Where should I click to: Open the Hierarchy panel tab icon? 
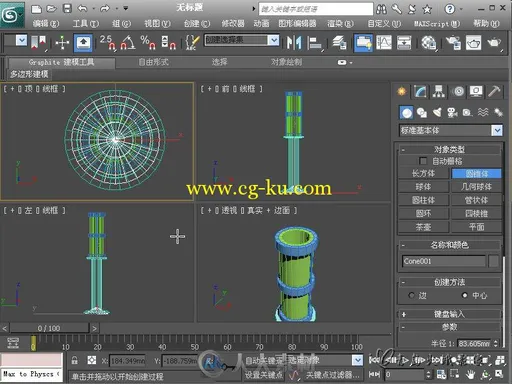[439, 91]
